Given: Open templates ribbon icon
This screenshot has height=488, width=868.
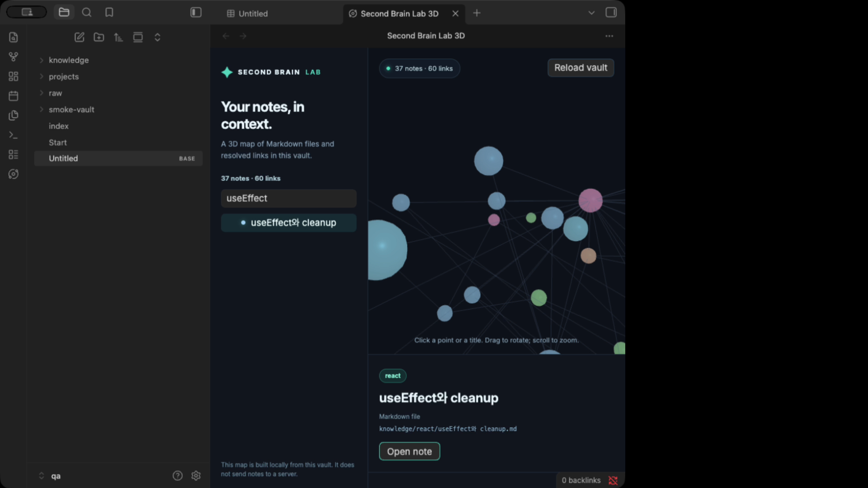Looking at the screenshot, I should (14, 115).
